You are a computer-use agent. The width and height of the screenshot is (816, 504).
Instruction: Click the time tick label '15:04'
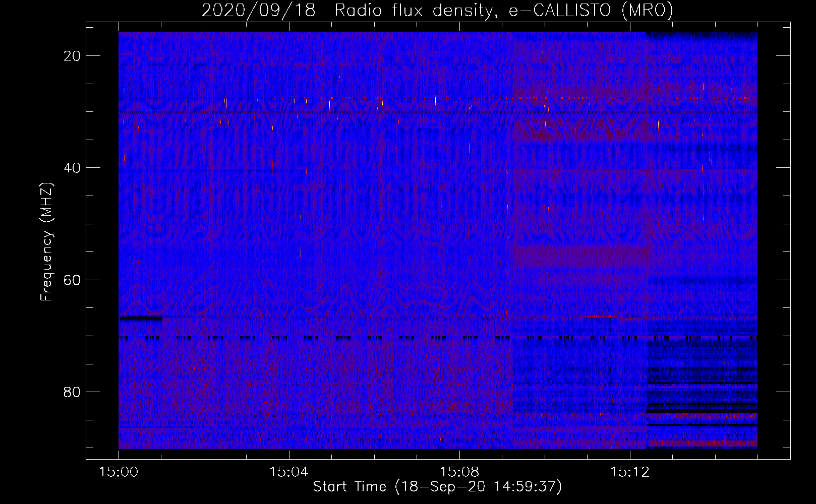tap(289, 472)
